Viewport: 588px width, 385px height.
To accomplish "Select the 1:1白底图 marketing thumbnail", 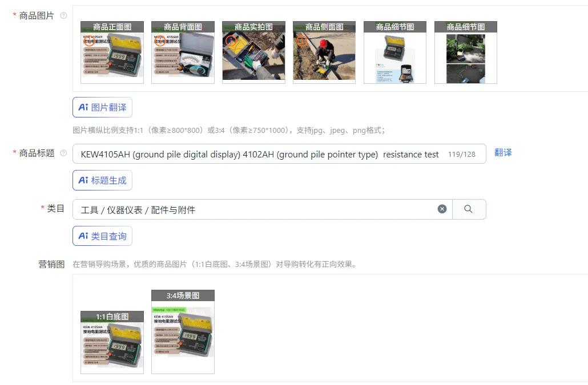I will pos(112,342).
